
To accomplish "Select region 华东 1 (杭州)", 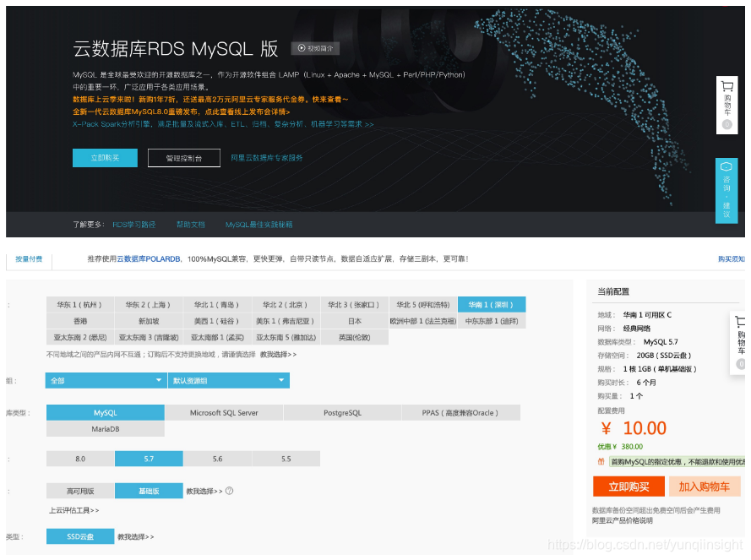I will (80, 305).
